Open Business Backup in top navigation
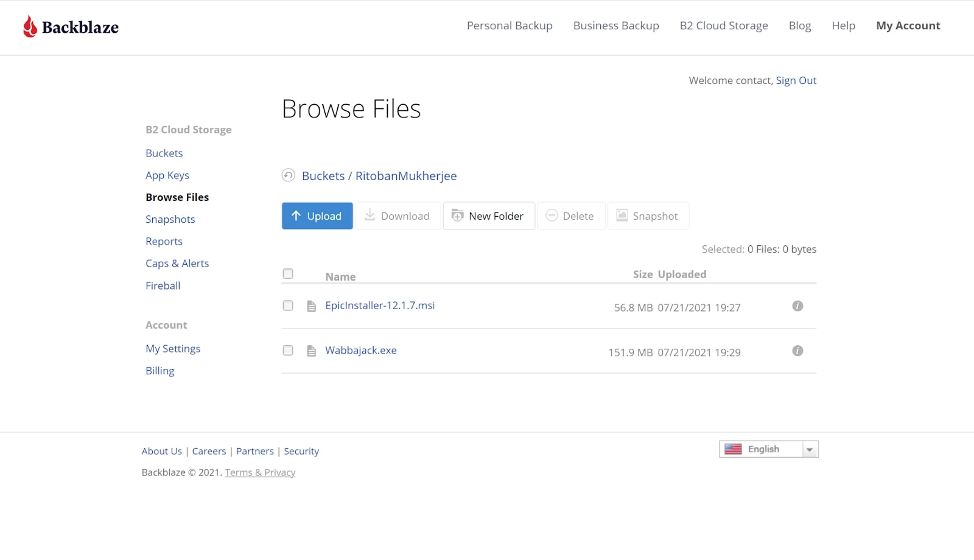974x560 pixels. pos(616,26)
